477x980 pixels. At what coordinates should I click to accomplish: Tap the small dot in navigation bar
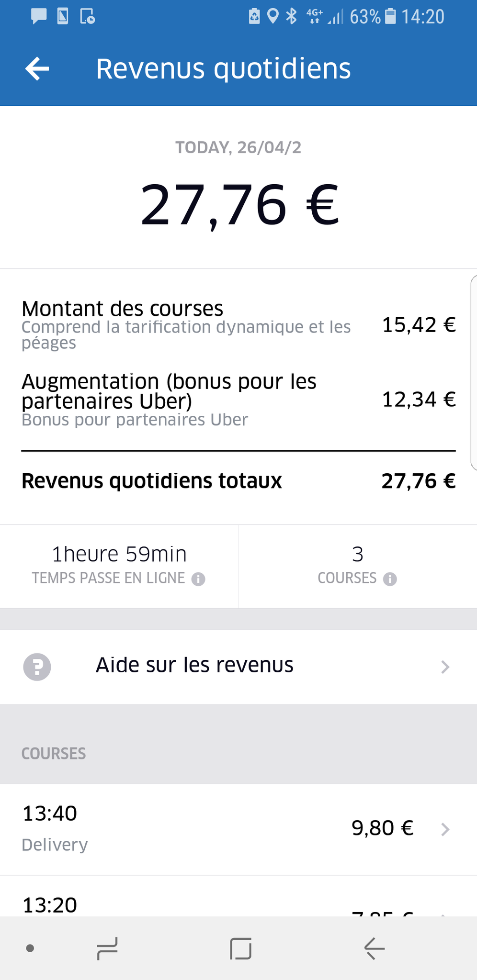pyautogui.click(x=30, y=948)
